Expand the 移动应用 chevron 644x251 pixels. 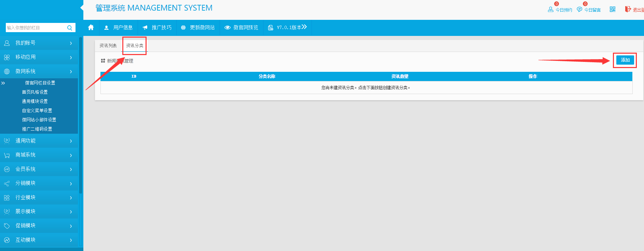[x=71, y=57]
